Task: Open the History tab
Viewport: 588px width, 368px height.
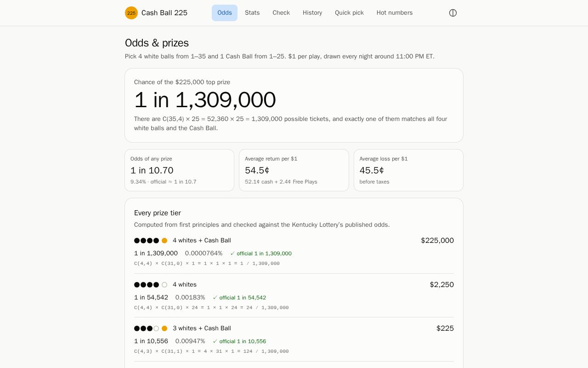Action: pyautogui.click(x=312, y=13)
